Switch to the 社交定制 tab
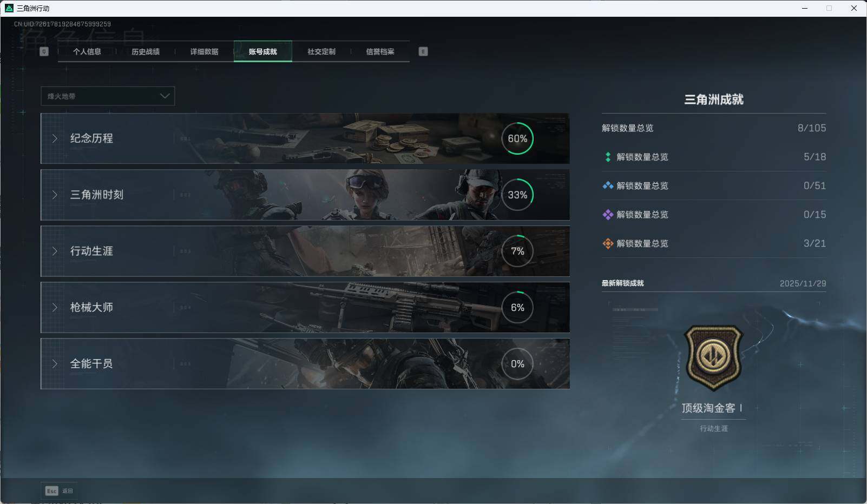 tap(321, 51)
